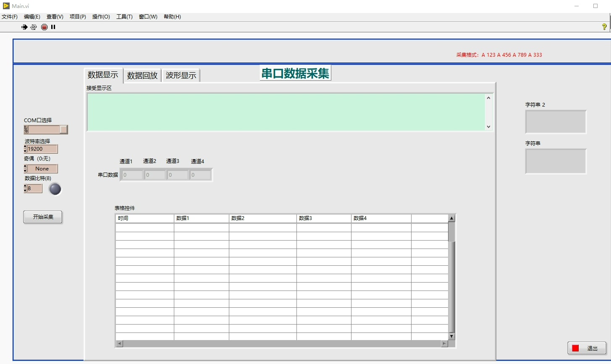This screenshot has width=611, height=364.
Task: Decrement 数据比特 with the down arrow
Action: tap(25, 191)
